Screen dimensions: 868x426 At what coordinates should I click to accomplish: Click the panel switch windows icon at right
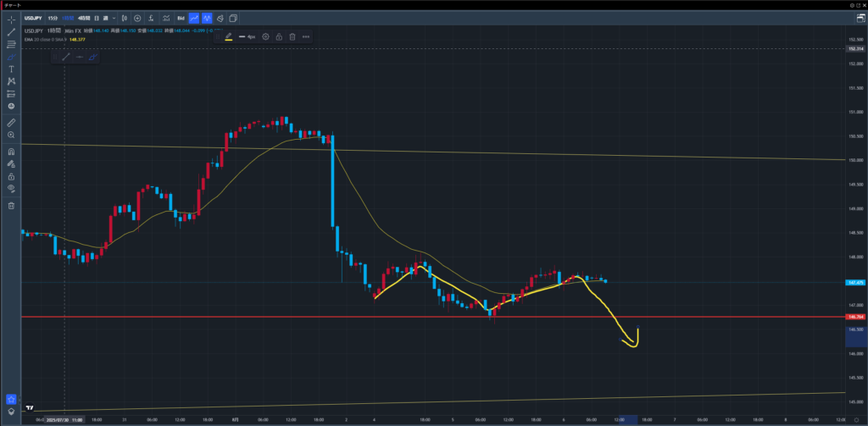click(x=860, y=19)
